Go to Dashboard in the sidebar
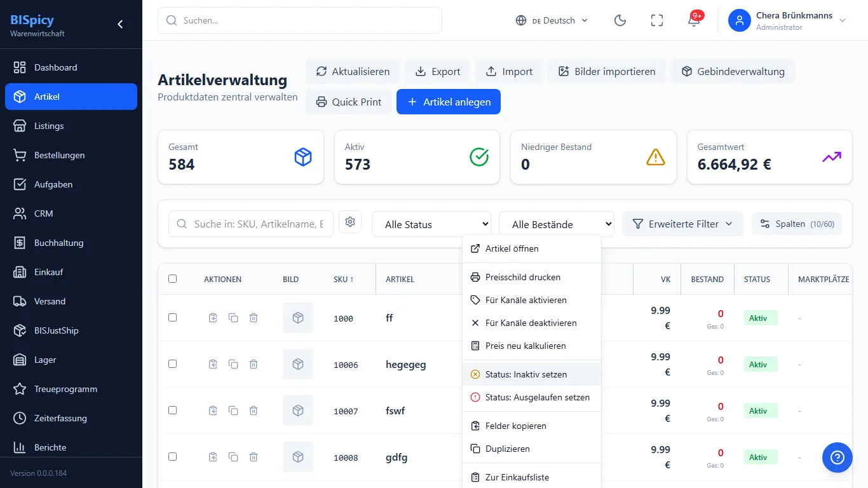This screenshot has width=868, height=488. pyautogui.click(x=71, y=67)
